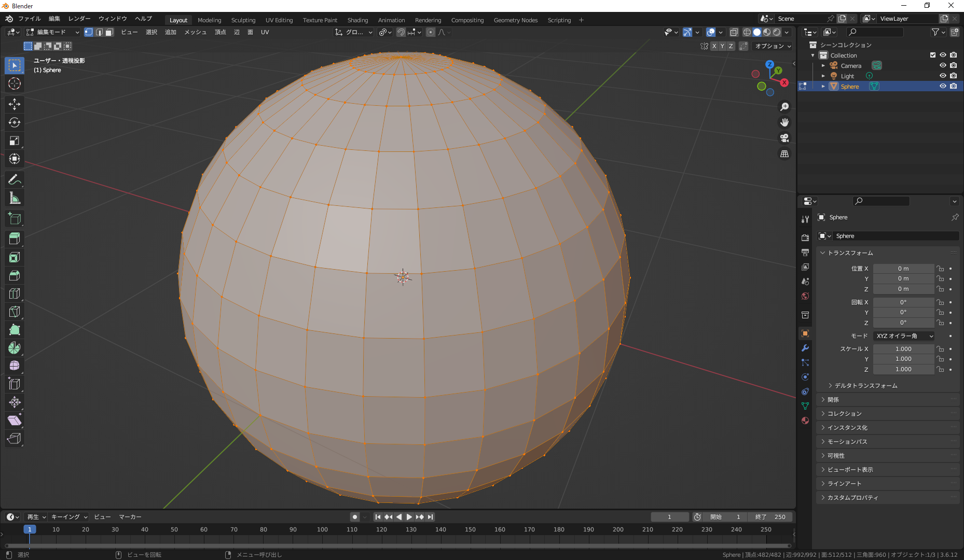964x560 pixels.
Task: Open the Edit Mode dropdown
Action: point(53,32)
